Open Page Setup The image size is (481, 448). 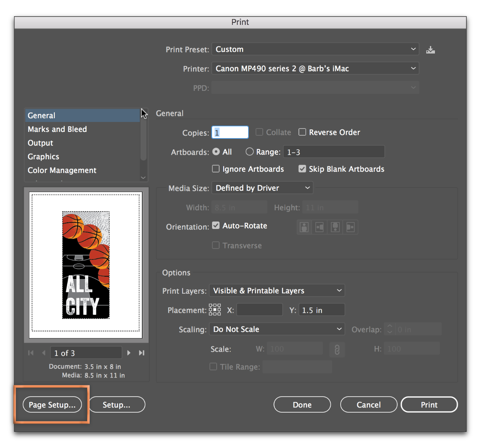click(51, 404)
